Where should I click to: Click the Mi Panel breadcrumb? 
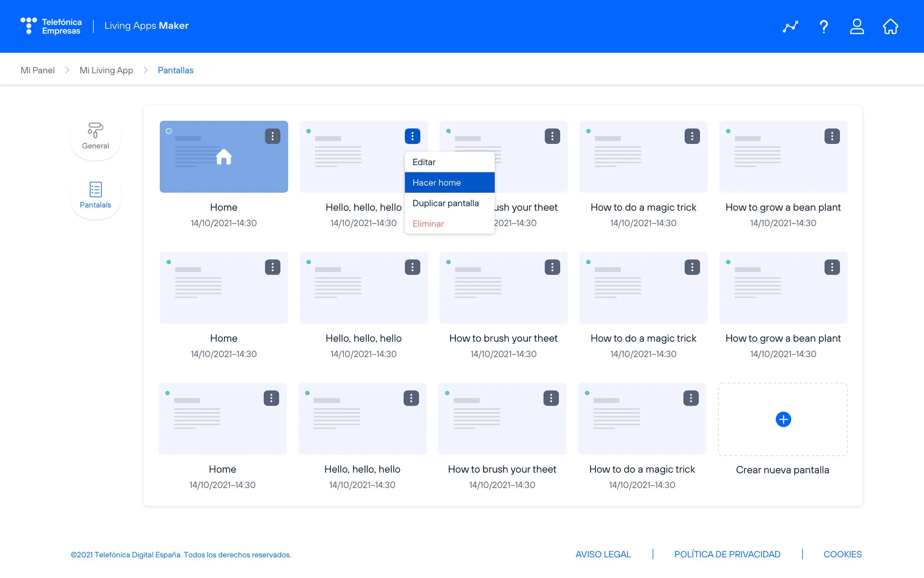[37, 70]
